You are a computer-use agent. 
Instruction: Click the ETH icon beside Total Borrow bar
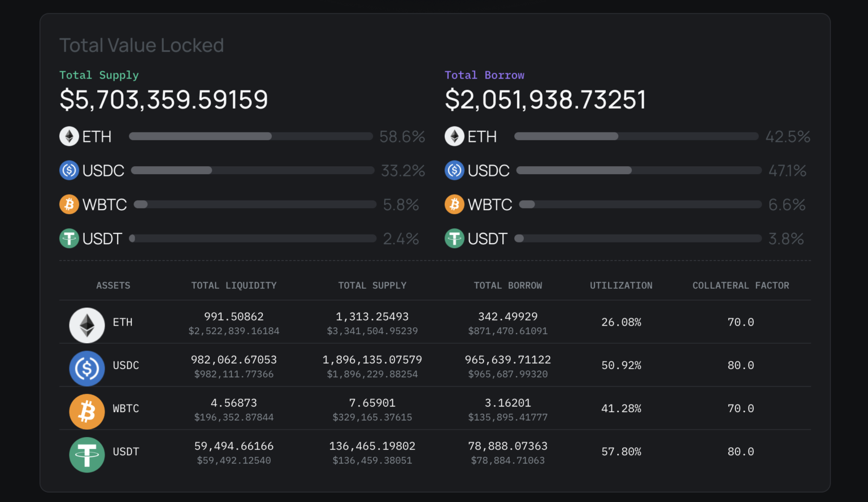point(454,136)
